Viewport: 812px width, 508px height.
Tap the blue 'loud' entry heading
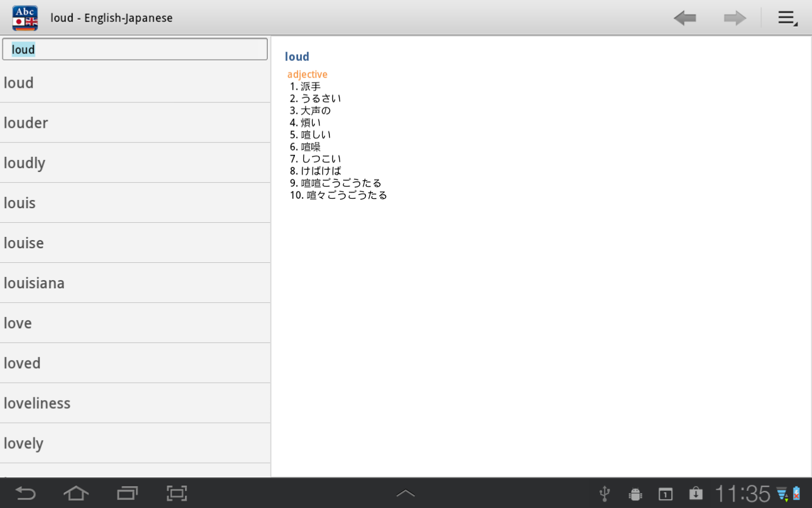[297, 57]
